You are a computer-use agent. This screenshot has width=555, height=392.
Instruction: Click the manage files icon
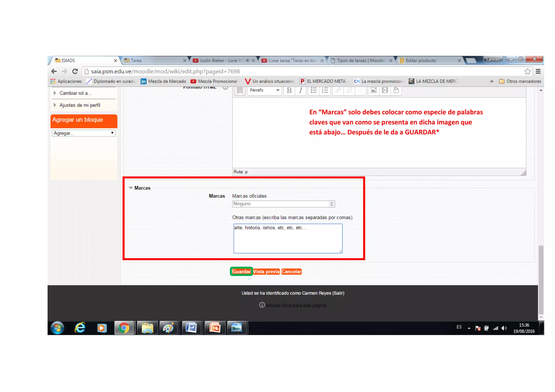click(396, 90)
